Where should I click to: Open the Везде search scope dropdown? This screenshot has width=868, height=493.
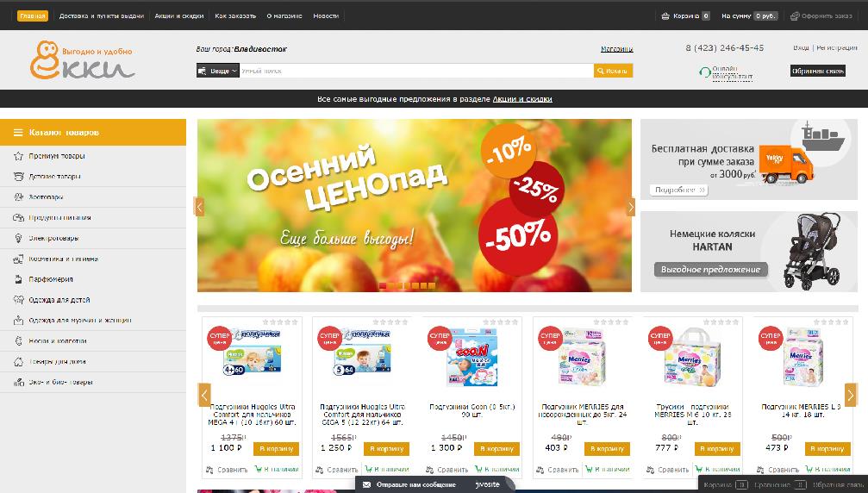[x=217, y=71]
